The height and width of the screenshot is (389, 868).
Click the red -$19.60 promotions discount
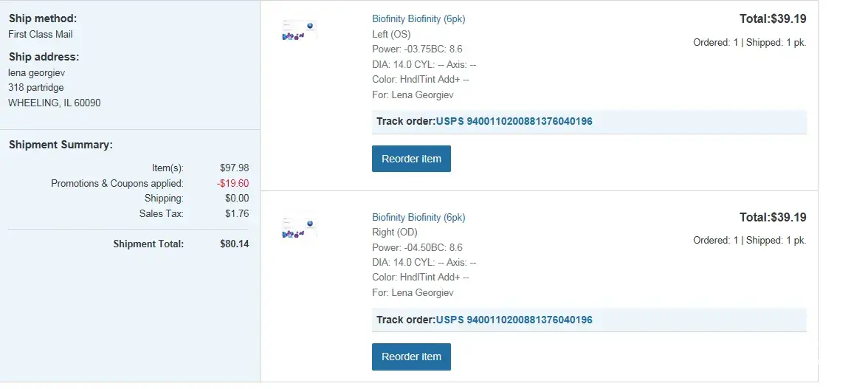coord(232,183)
